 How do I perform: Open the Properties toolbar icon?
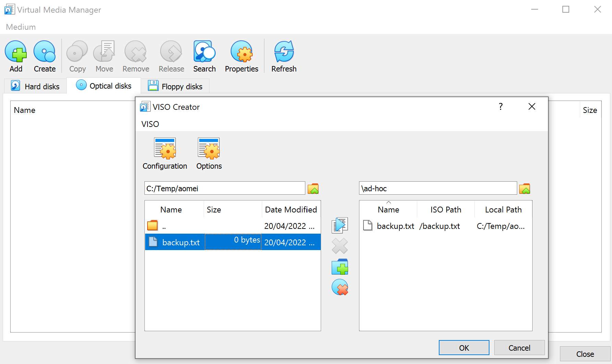pos(242,51)
